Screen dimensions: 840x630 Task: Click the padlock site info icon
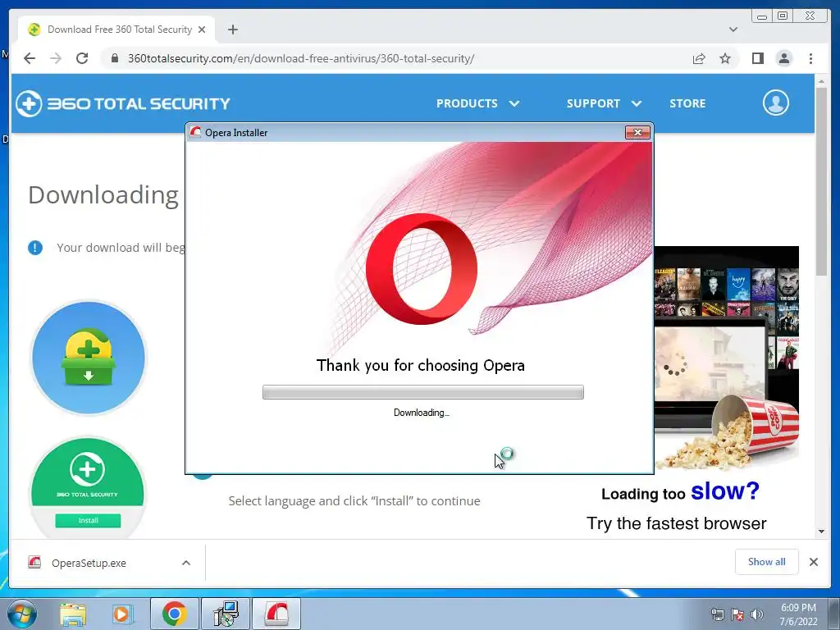tap(114, 58)
